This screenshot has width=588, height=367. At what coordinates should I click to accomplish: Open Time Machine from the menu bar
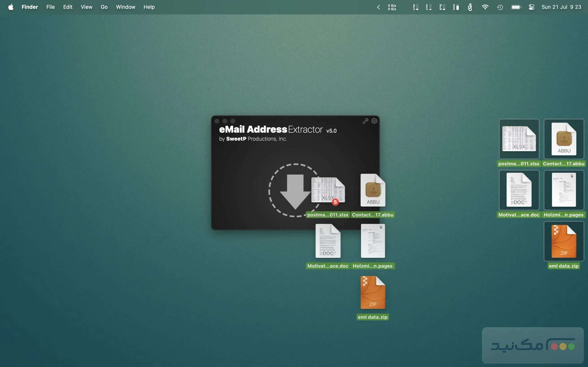pyautogui.click(x=500, y=7)
